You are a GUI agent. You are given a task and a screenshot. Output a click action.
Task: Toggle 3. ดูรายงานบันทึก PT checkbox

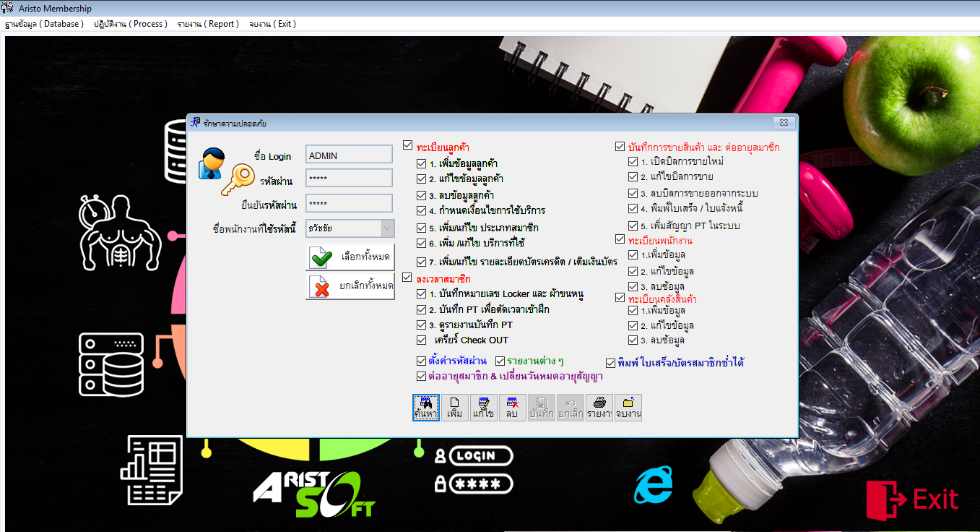point(422,325)
